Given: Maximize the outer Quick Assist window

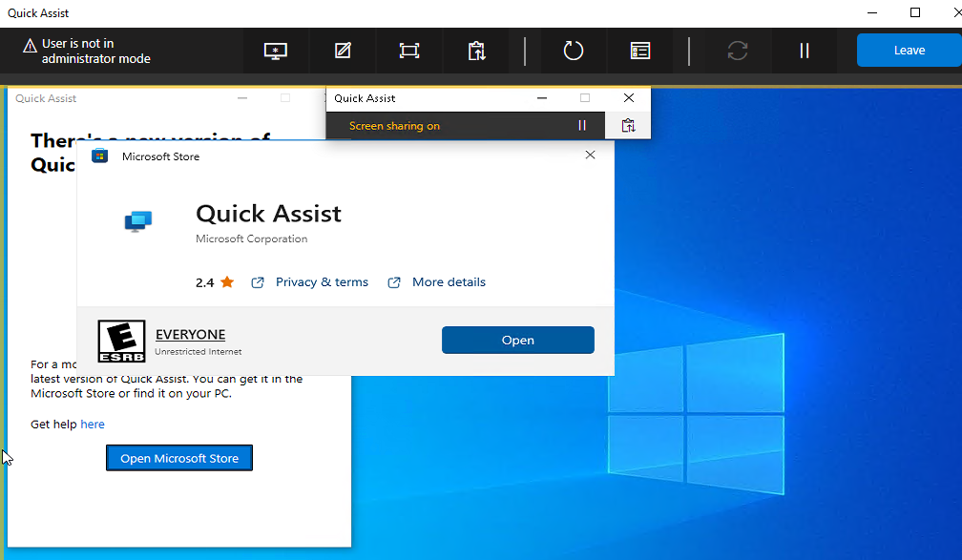Looking at the screenshot, I should click(914, 13).
